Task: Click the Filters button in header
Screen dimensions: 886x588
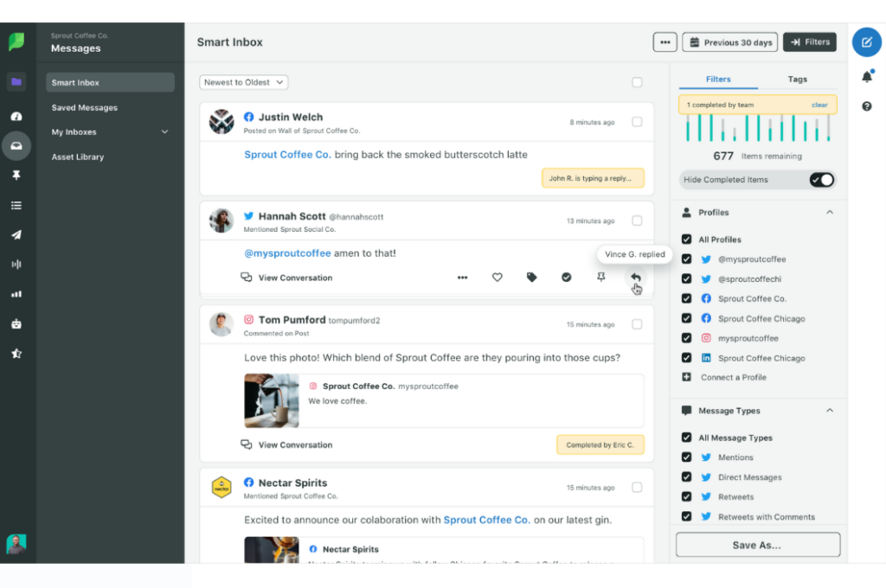Action: pos(809,42)
